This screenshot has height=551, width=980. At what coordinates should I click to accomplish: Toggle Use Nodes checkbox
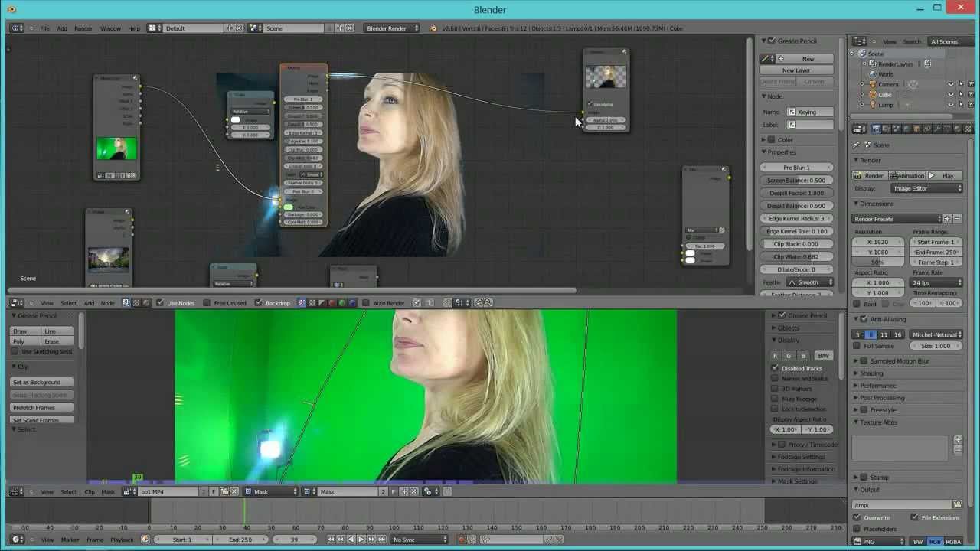click(159, 303)
